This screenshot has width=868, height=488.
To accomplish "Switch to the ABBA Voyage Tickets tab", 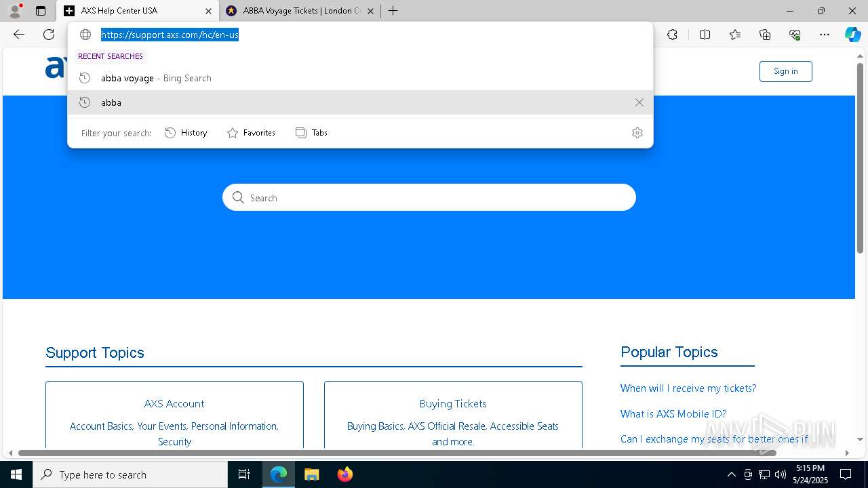I will [x=300, y=11].
